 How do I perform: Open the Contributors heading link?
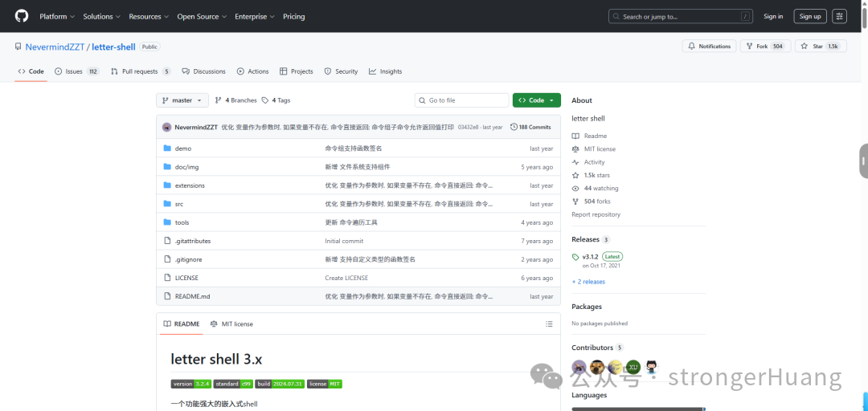pyautogui.click(x=597, y=348)
